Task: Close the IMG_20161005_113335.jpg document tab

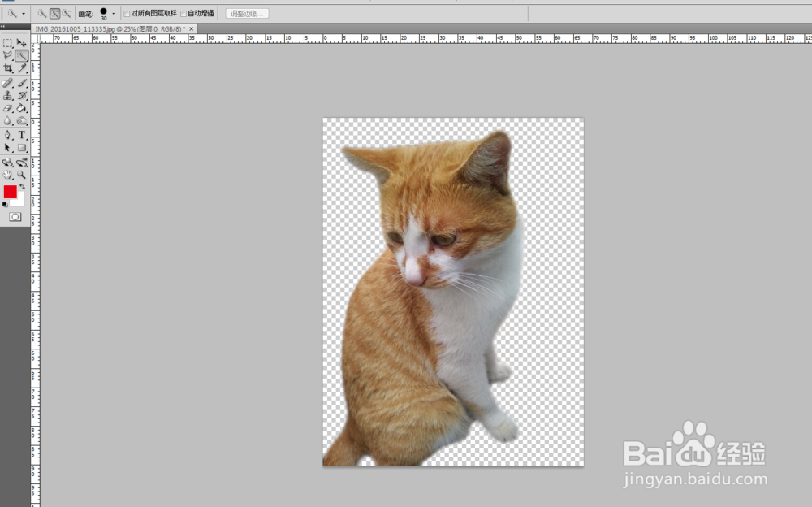Action: click(192, 29)
